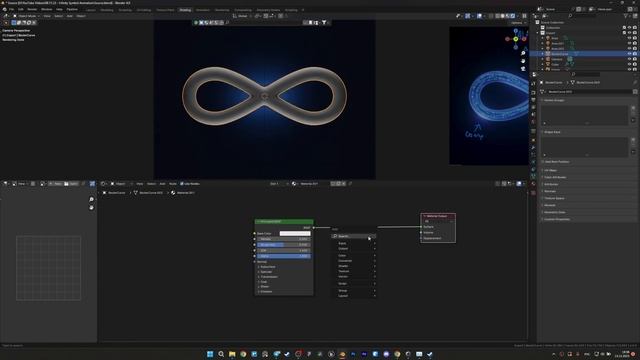
Task: Add a new shape key with plus
Action: click(x=633, y=140)
